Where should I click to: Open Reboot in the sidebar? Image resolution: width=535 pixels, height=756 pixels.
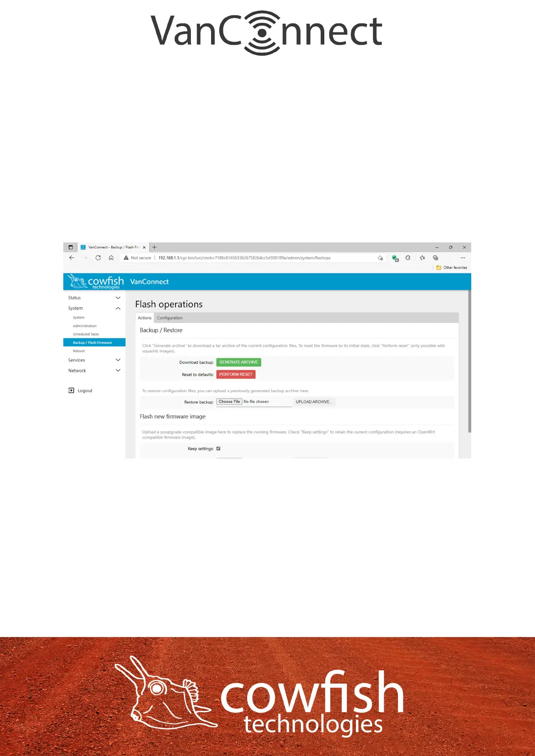point(79,351)
